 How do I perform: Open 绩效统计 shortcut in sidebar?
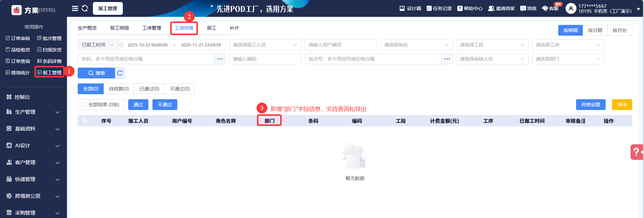pos(18,73)
